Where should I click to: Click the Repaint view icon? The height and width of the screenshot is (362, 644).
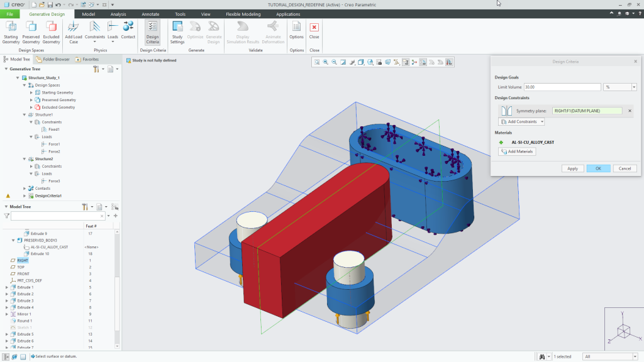343,62
